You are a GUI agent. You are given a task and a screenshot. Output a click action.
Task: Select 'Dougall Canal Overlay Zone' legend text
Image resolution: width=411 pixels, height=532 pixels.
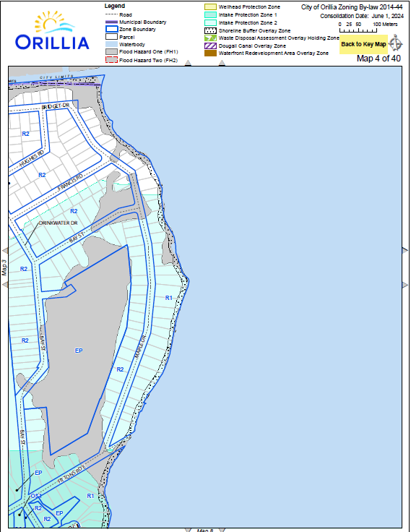tap(252, 46)
